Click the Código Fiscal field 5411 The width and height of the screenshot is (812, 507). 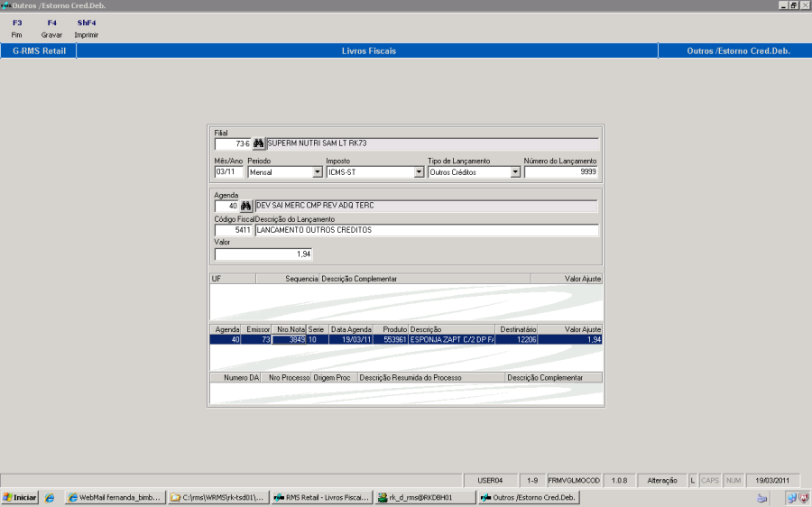pyautogui.click(x=234, y=230)
